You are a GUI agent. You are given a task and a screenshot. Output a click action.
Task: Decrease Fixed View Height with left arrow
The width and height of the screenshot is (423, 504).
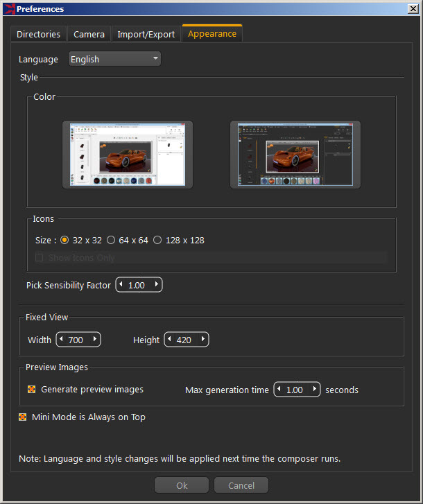[x=169, y=339]
